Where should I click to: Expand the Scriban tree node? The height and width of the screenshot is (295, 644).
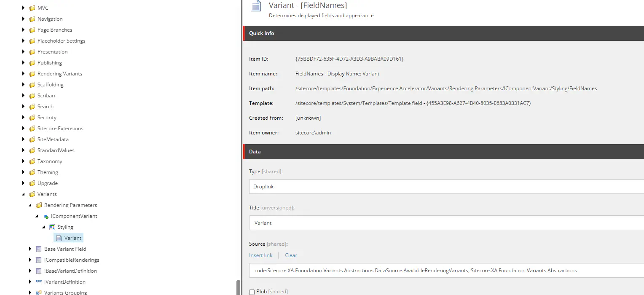click(24, 96)
